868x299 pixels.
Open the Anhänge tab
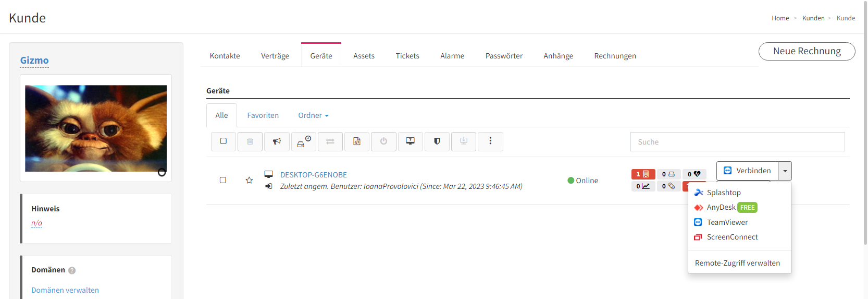(558, 56)
